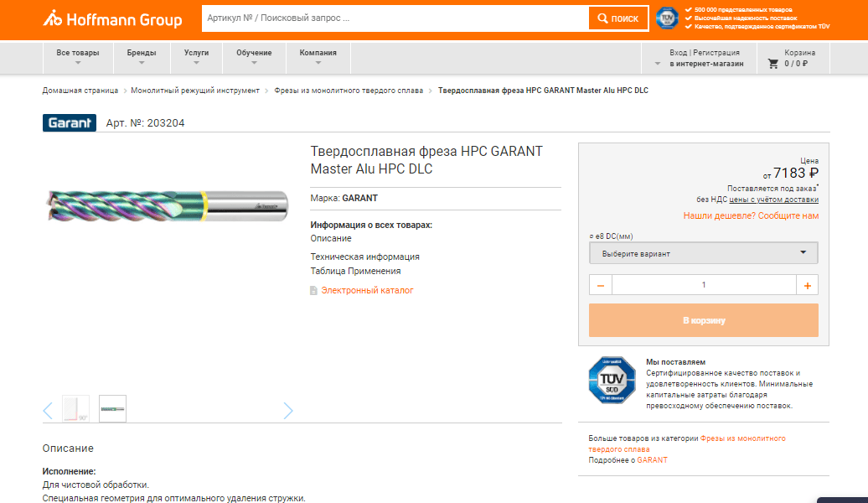Open the Выберите вариант dropdown

(704, 253)
